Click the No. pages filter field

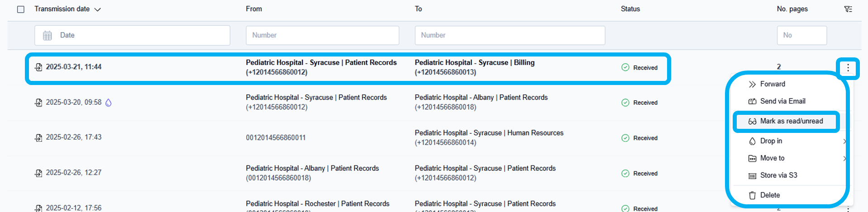point(801,35)
